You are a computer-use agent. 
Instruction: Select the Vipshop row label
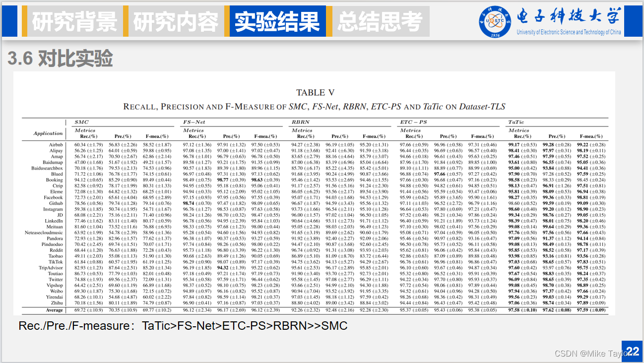click(55, 285)
